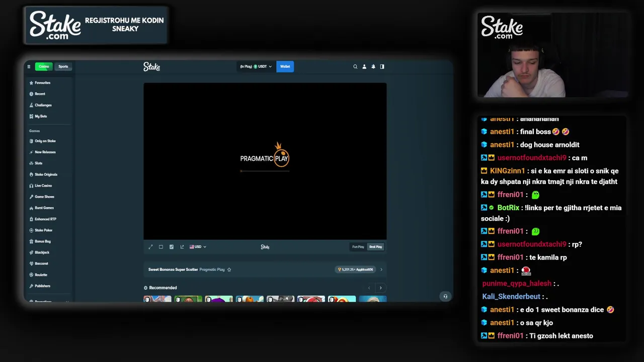
Task: Toggle theatre mode for the game
Action: [x=161, y=247]
